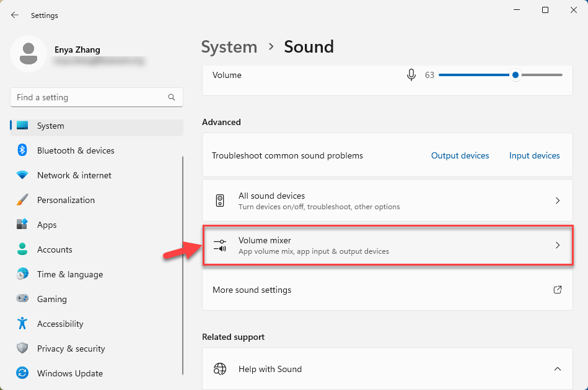Expand All sound devices with its chevron
The width and height of the screenshot is (588, 390).
click(557, 201)
